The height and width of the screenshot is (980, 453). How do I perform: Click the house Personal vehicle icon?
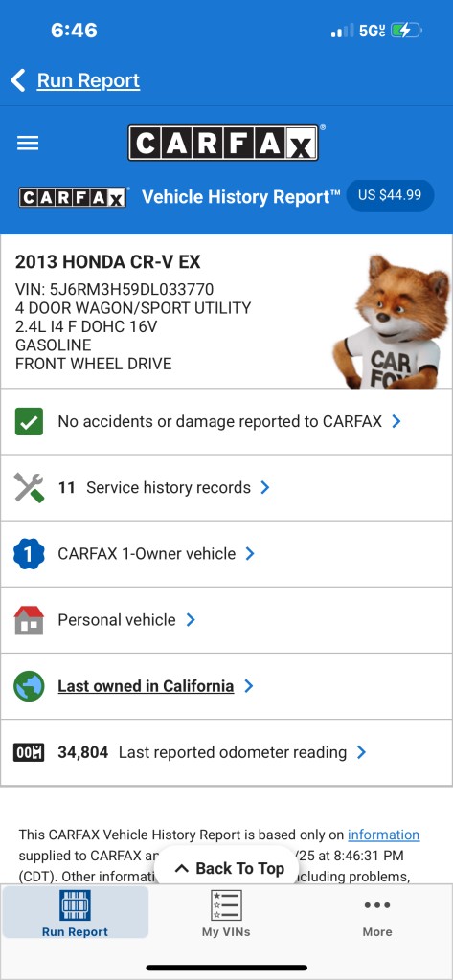click(x=29, y=620)
